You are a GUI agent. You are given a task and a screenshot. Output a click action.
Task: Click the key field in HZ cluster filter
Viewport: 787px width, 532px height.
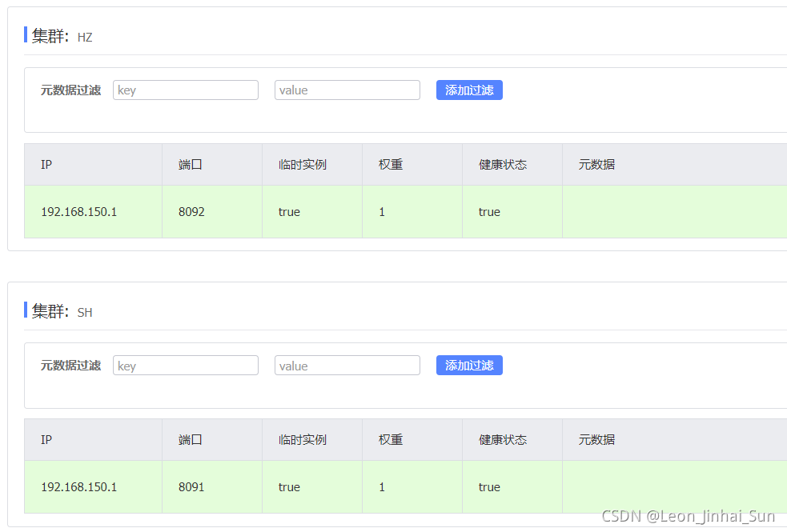coord(186,90)
